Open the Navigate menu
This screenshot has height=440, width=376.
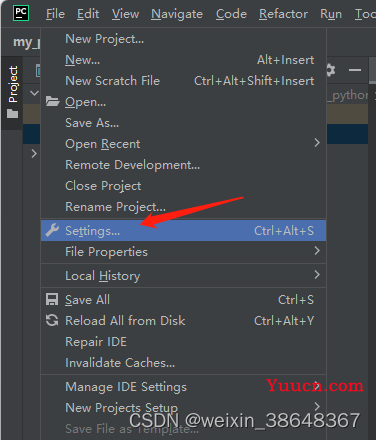pyautogui.click(x=177, y=14)
